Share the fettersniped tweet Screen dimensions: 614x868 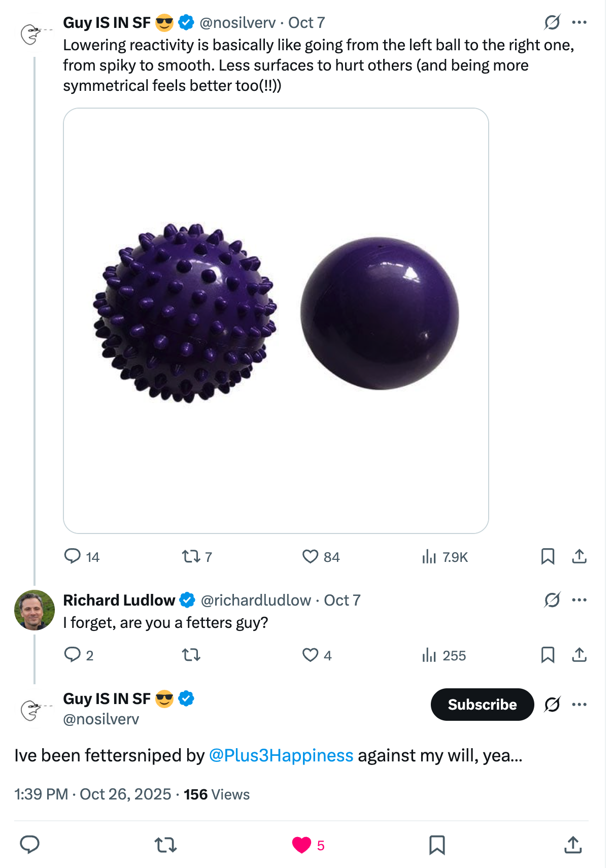point(573,845)
